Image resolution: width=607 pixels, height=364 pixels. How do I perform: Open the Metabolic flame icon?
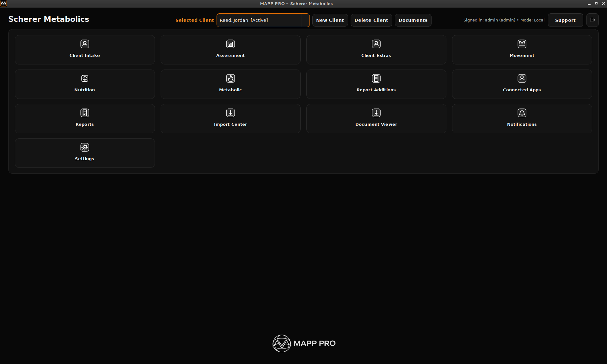click(230, 78)
